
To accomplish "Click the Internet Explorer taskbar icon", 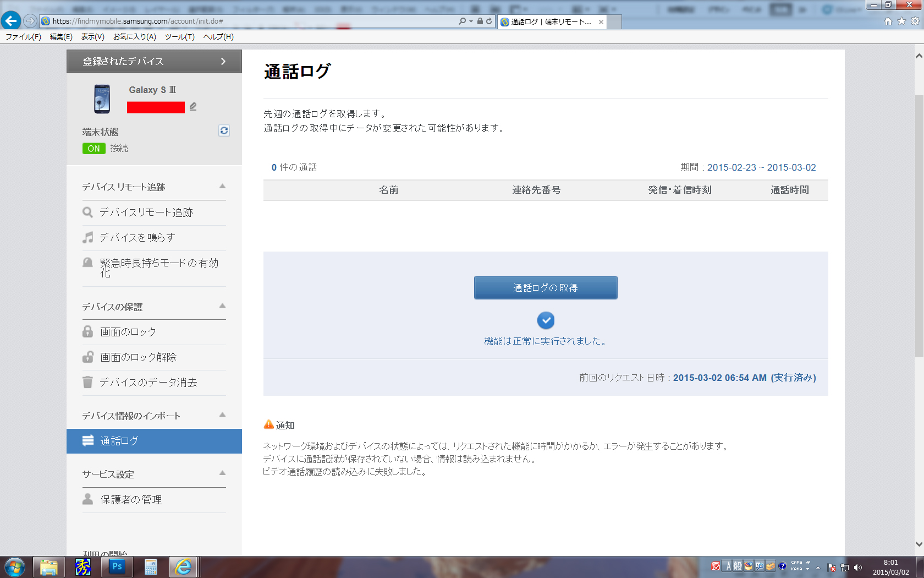I will [184, 567].
